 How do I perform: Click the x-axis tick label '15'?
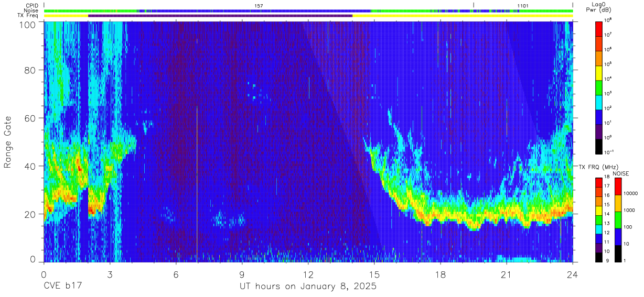click(x=374, y=274)
